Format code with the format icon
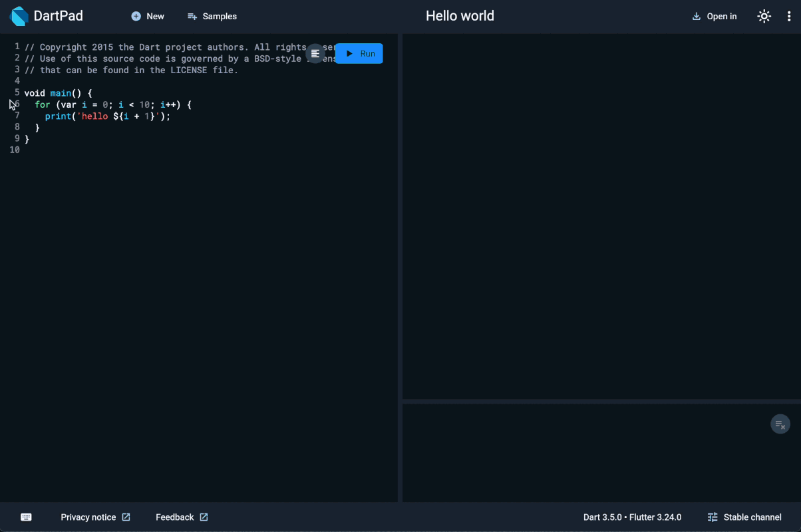Screen dimensions: 801x532 click(315, 53)
